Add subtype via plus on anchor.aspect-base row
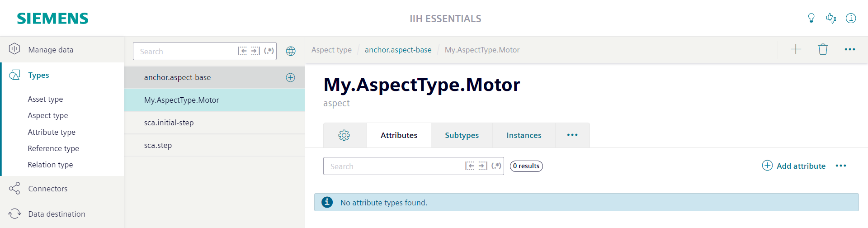 pyautogui.click(x=290, y=77)
